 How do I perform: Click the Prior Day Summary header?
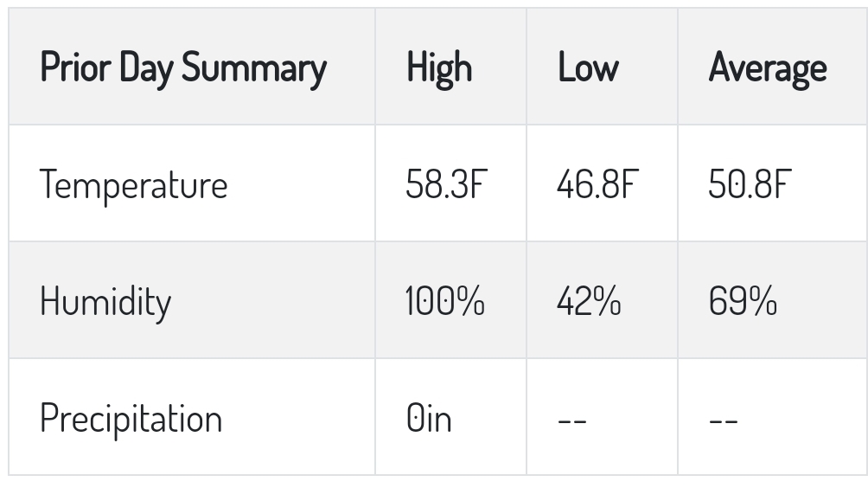(x=183, y=68)
